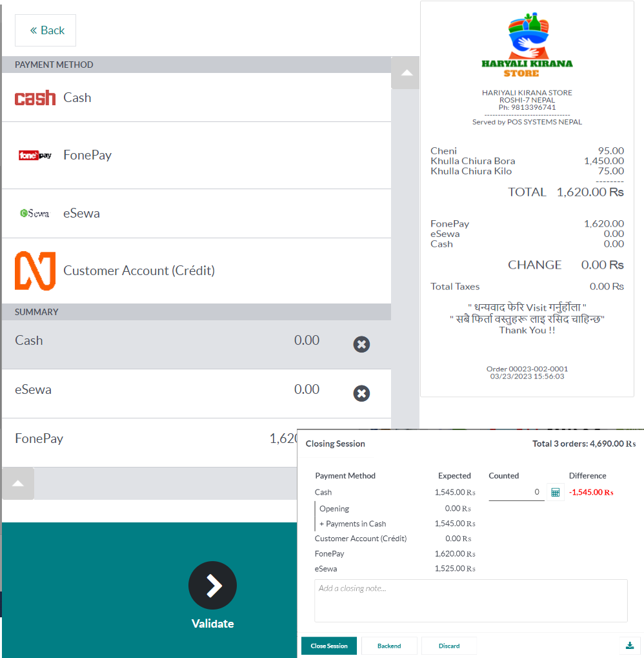
Task: Click the cash Counted input field
Action: 516,492
